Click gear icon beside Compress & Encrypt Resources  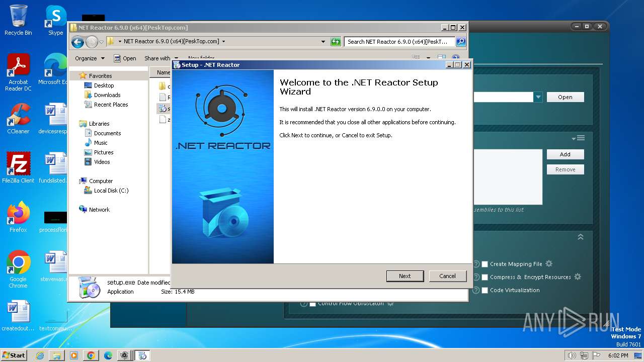(578, 277)
